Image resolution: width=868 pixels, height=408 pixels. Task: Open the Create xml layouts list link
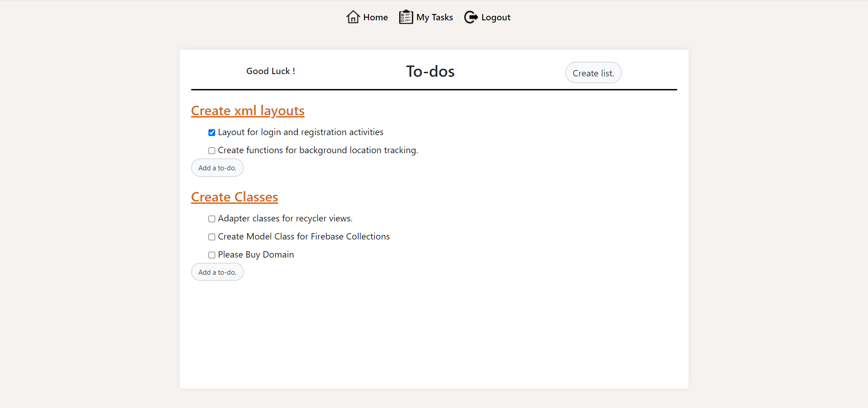pyautogui.click(x=248, y=111)
